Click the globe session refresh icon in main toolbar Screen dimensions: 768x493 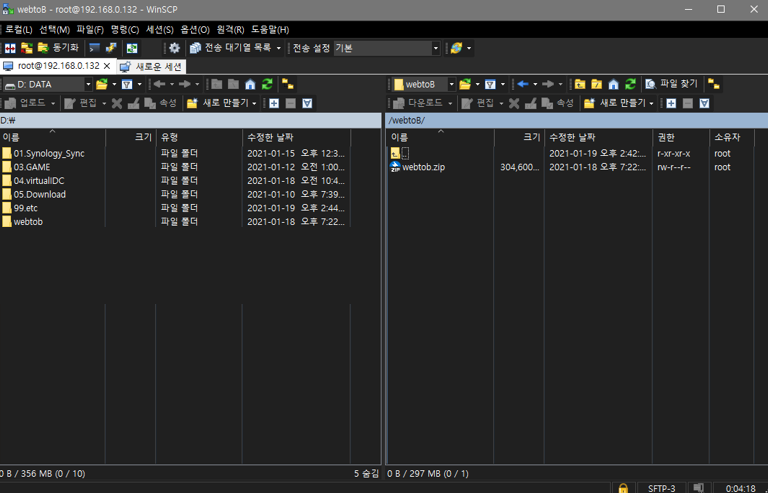pyautogui.click(x=456, y=48)
